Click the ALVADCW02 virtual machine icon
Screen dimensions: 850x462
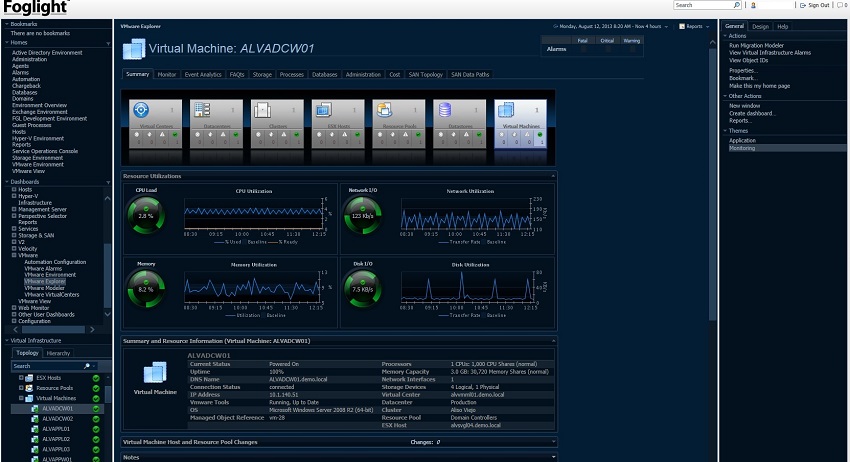click(35, 419)
